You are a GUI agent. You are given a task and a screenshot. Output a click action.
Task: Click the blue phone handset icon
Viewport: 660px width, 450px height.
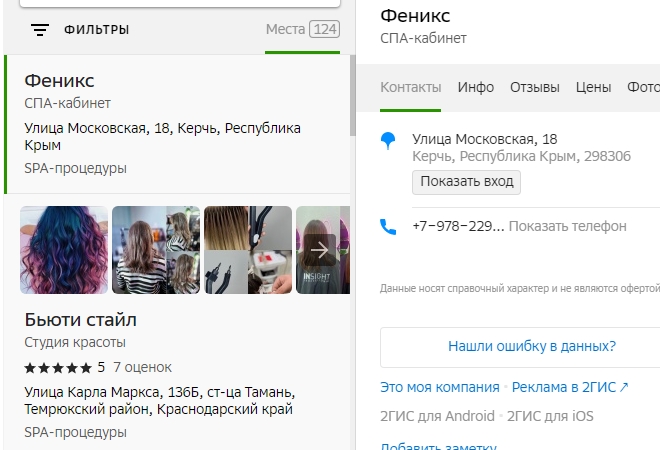pos(389,227)
